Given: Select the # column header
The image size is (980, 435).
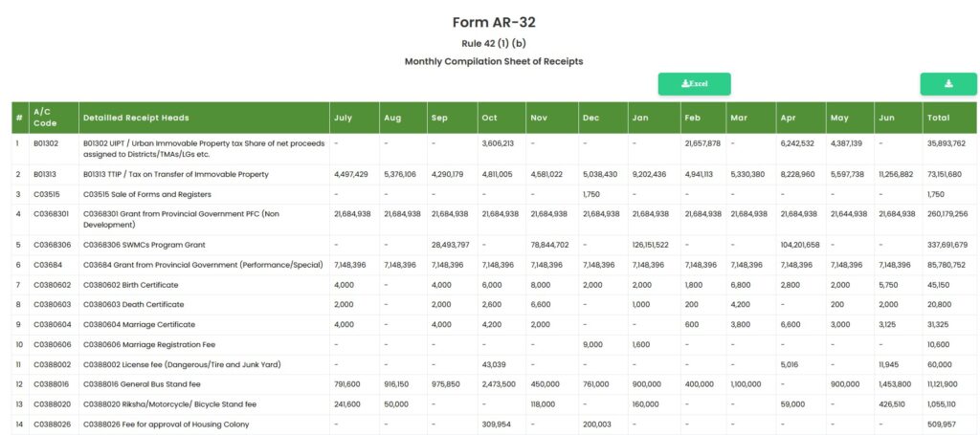Looking at the screenshot, I should [x=20, y=118].
